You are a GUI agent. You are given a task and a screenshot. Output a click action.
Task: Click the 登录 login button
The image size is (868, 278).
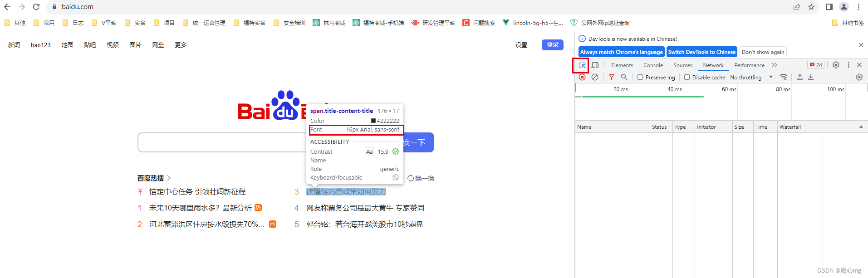[x=553, y=45]
